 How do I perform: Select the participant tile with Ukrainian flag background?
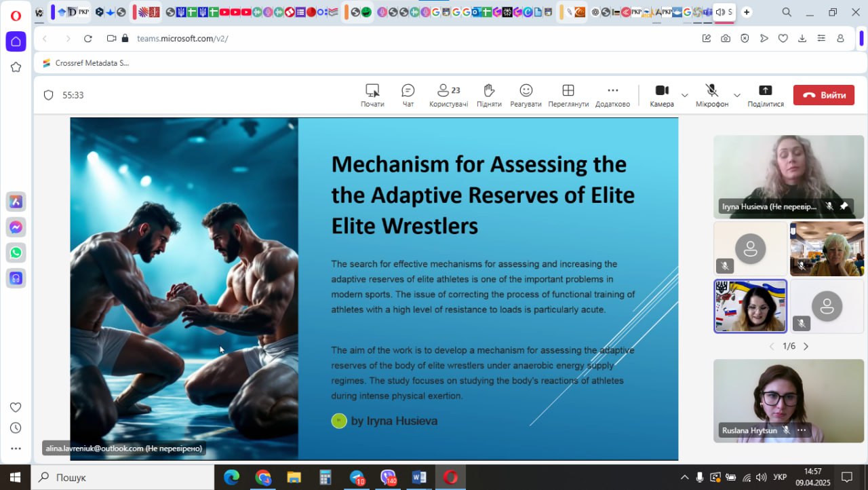coord(751,306)
